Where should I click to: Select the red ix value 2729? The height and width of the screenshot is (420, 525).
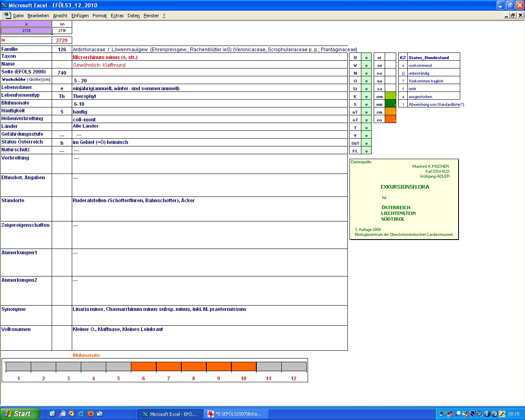click(62, 40)
